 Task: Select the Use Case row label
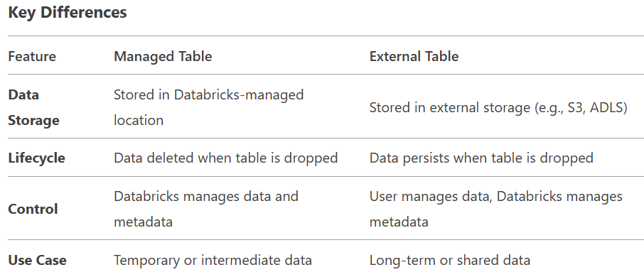[38, 260]
